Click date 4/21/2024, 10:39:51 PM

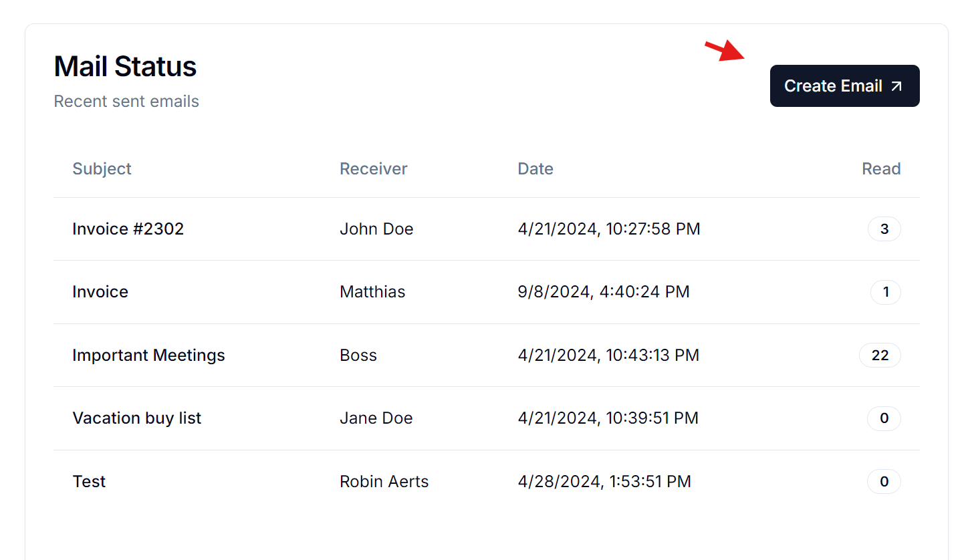point(608,418)
